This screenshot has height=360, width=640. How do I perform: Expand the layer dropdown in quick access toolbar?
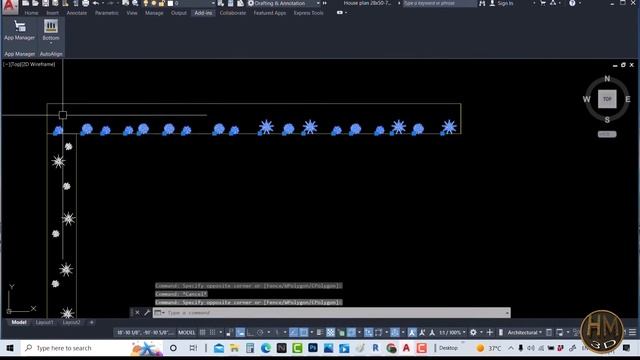(x=213, y=3)
